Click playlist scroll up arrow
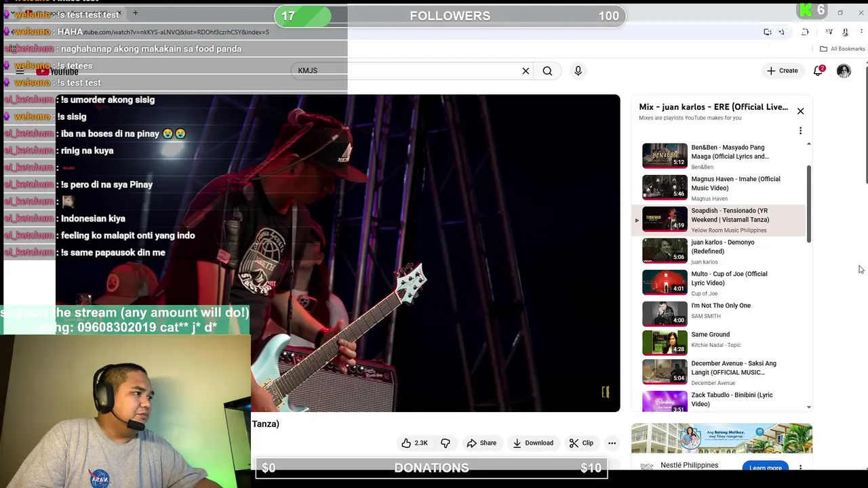The width and height of the screenshot is (868, 488). click(808, 144)
